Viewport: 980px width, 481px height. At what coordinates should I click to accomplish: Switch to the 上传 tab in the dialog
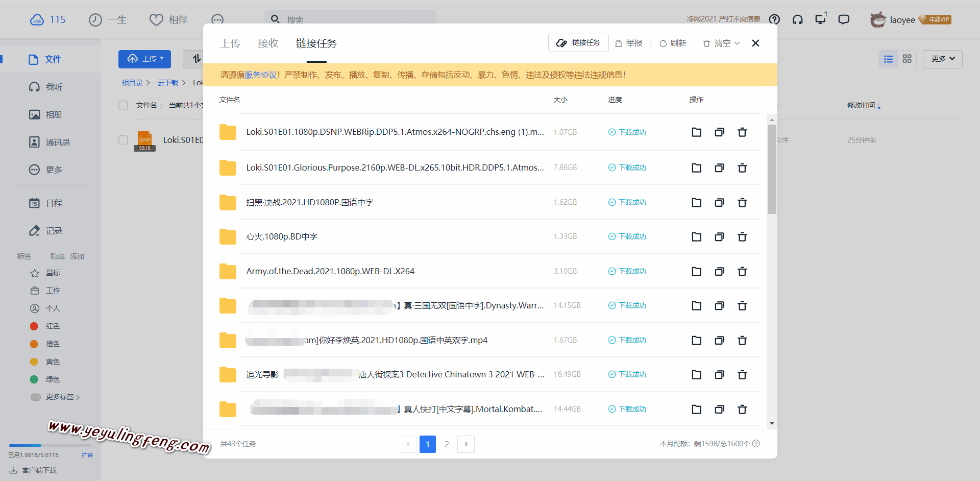(x=230, y=43)
